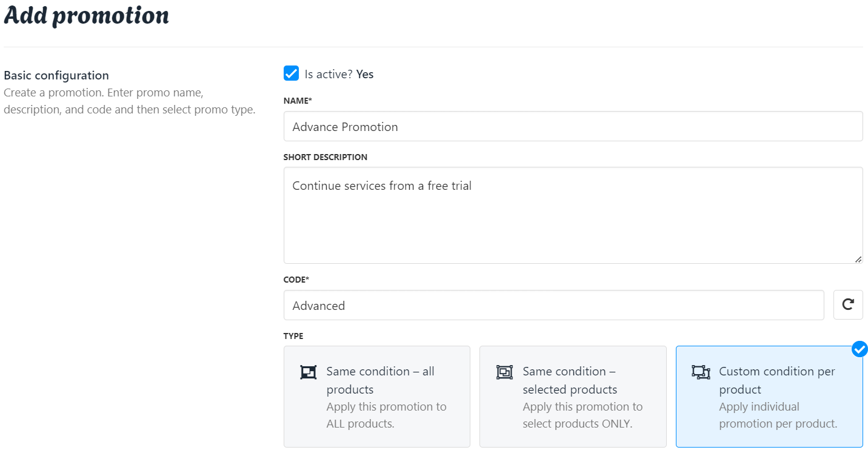The image size is (868, 450).
Task: Click the Add promotion heading
Action: coord(87,16)
